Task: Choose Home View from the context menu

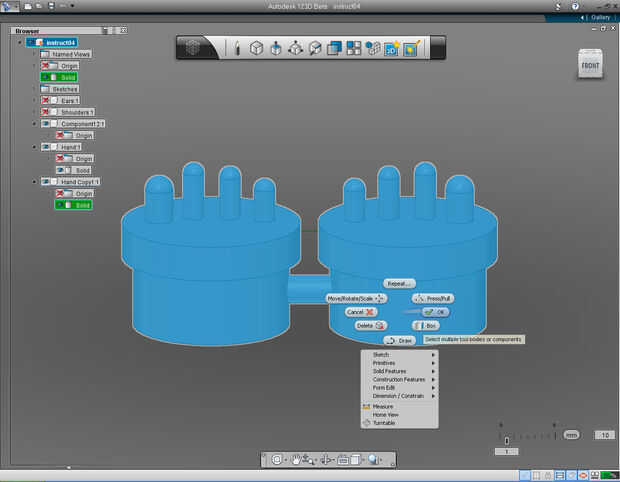Action: [399, 415]
